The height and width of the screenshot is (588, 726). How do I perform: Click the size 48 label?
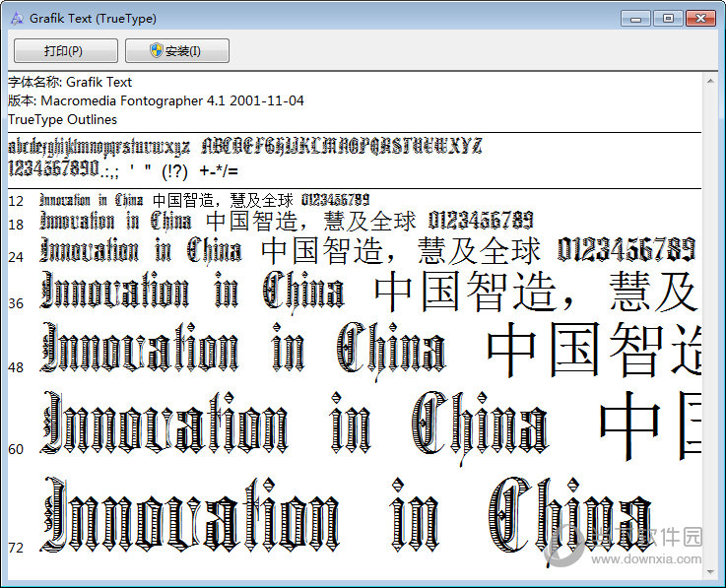[16, 367]
